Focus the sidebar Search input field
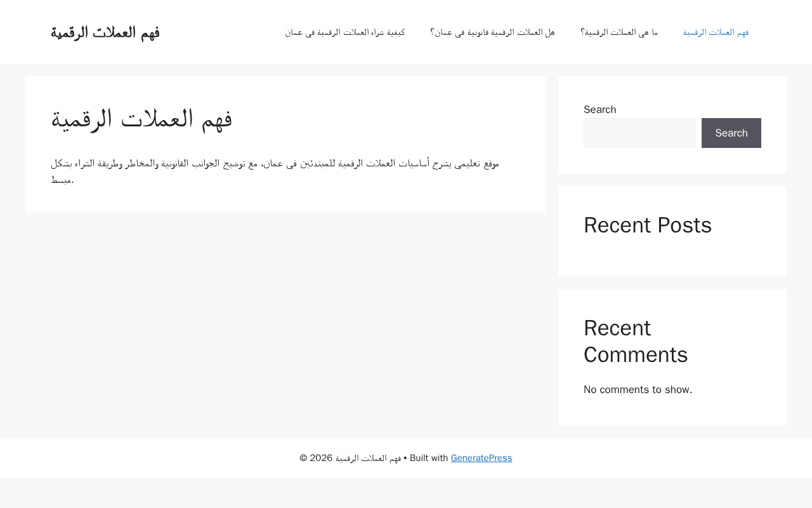812x508 pixels. pyautogui.click(x=639, y=133)
